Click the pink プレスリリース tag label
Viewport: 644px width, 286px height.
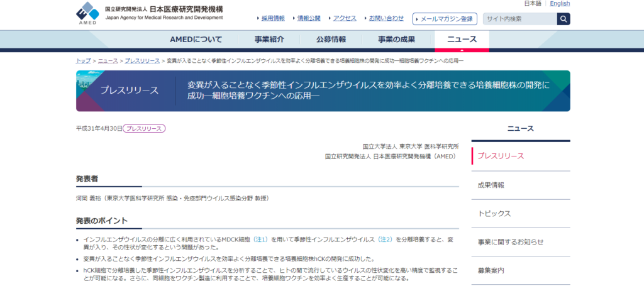tap(144, 128)
